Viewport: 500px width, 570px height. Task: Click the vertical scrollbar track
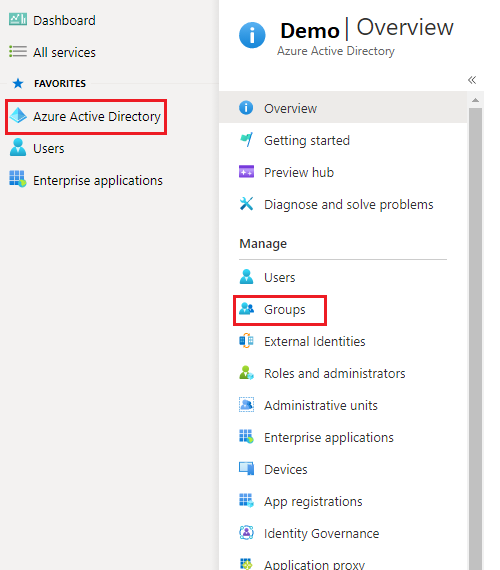[x=475, y=338]
